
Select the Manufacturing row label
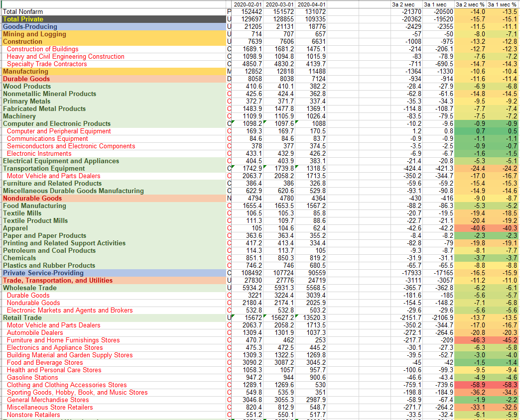click(25, 71)
